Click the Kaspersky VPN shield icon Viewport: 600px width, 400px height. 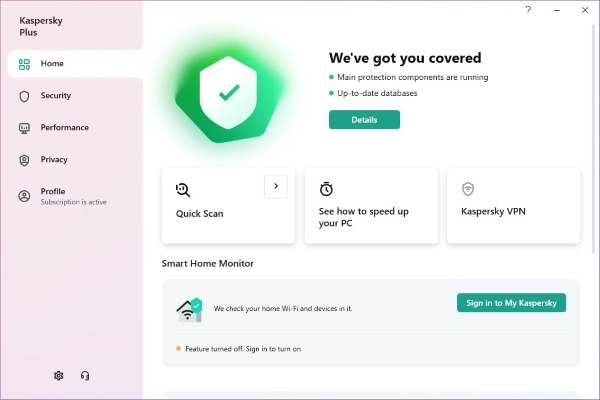coord(467,189)
